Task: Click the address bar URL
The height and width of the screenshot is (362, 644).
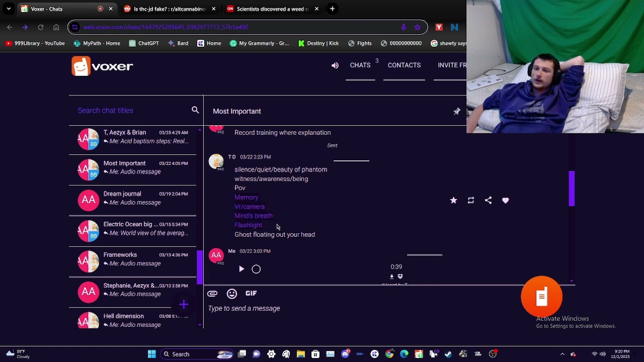Action: click(166, 27)
